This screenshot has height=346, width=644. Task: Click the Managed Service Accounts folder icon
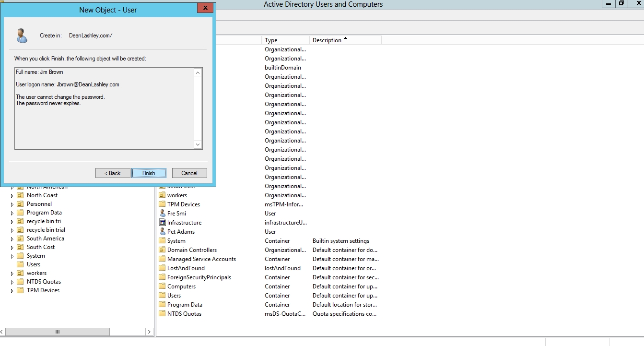pos(162,259)
